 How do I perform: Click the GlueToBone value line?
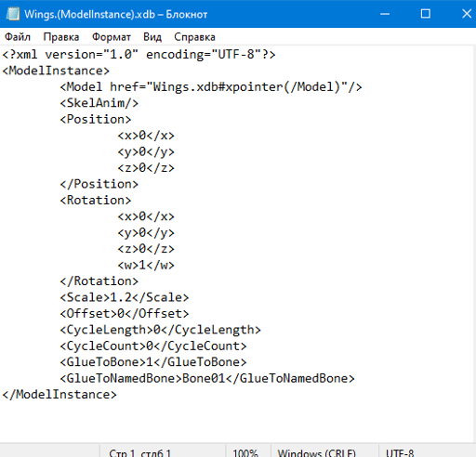153,362
